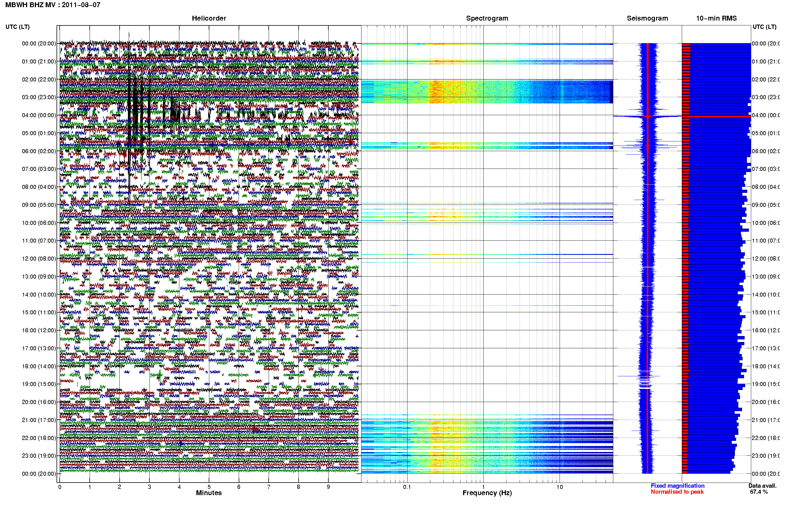Image resolution: width=812 pixels, height=508 pixels.
Task: Click the cut-off 12:00 (08:0 label beside RMS panel
Action: 766,259
